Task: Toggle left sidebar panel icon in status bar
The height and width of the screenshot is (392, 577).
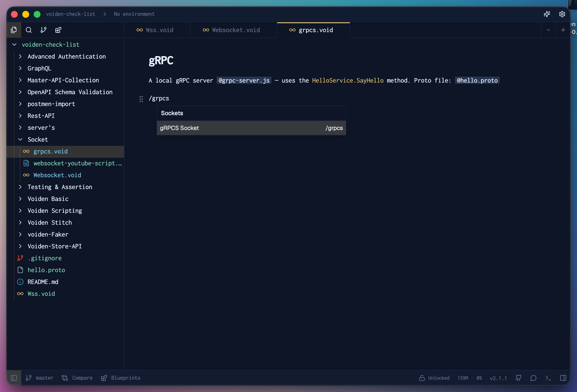Action: coord(14,378)
